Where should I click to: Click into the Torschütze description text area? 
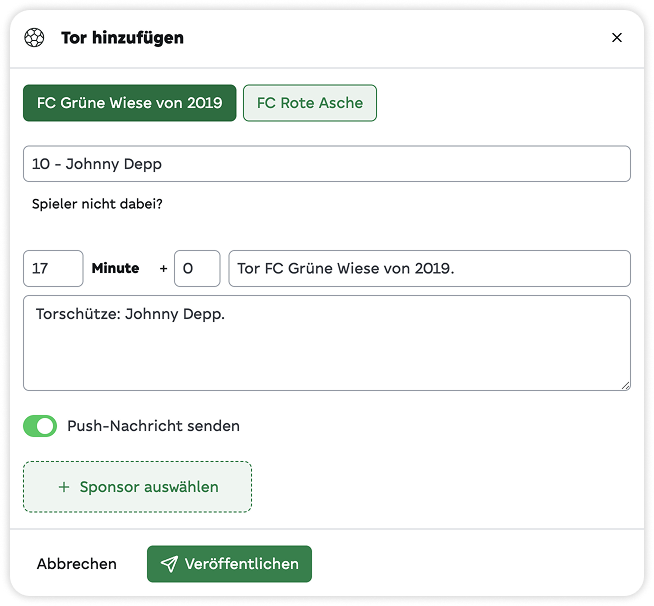coord(327,342)
